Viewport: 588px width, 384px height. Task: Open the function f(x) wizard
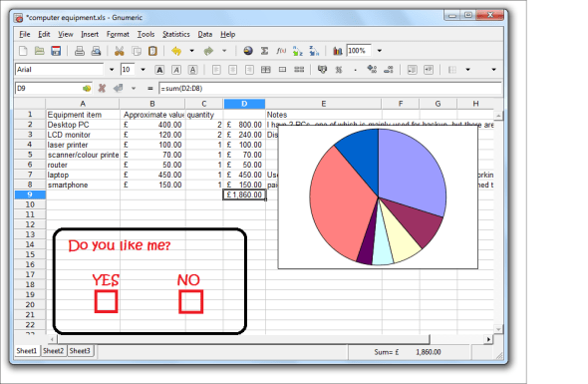point(281,51)
